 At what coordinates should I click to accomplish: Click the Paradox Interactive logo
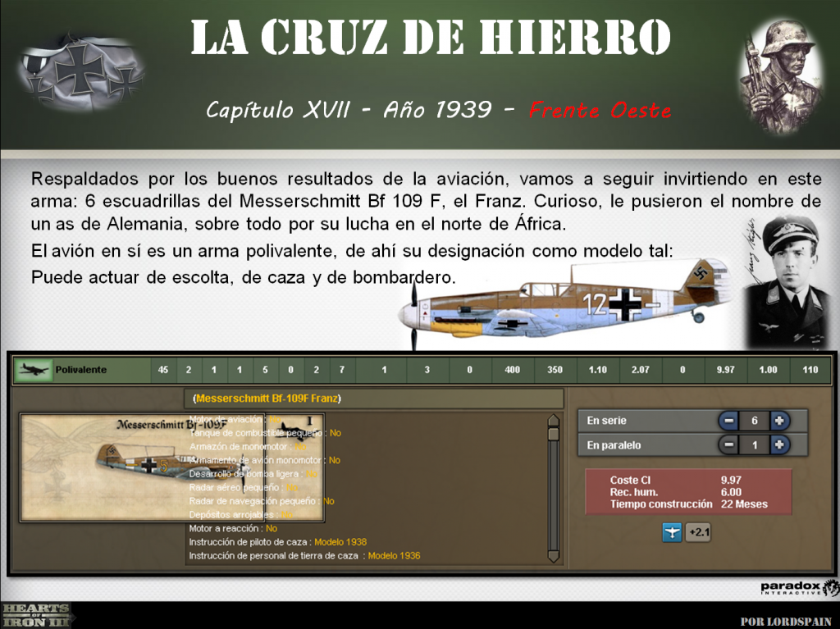(x=799, y=588)
